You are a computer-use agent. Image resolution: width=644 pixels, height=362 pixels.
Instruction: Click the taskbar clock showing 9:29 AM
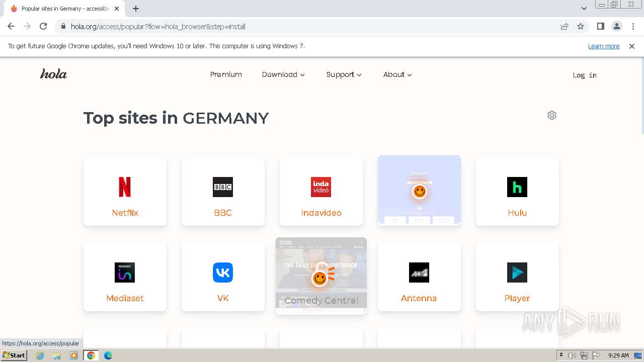pyautogui.click(x=618, y=355)
